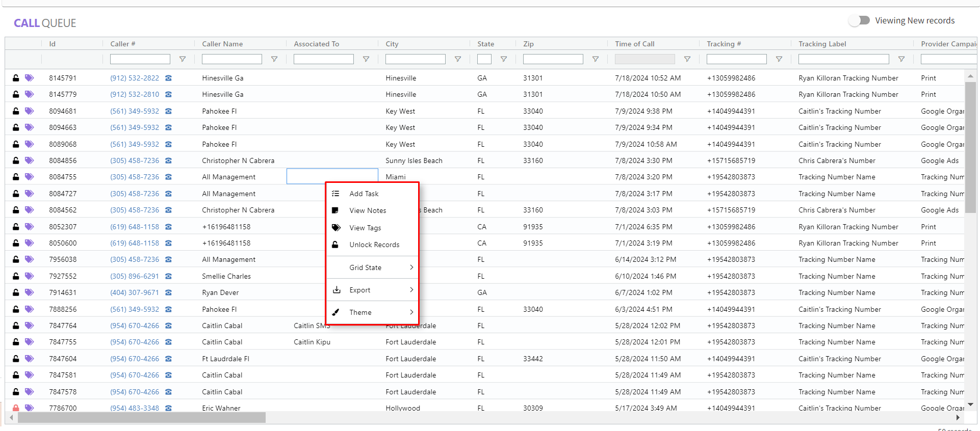Click the lock icon for record 8145791

16,78
